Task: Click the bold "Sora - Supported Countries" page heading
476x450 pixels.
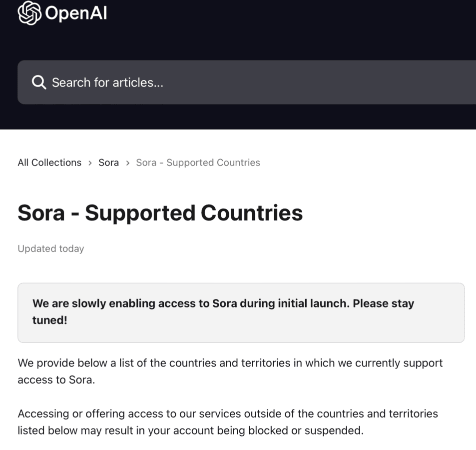Action: [x=160, y=212]
